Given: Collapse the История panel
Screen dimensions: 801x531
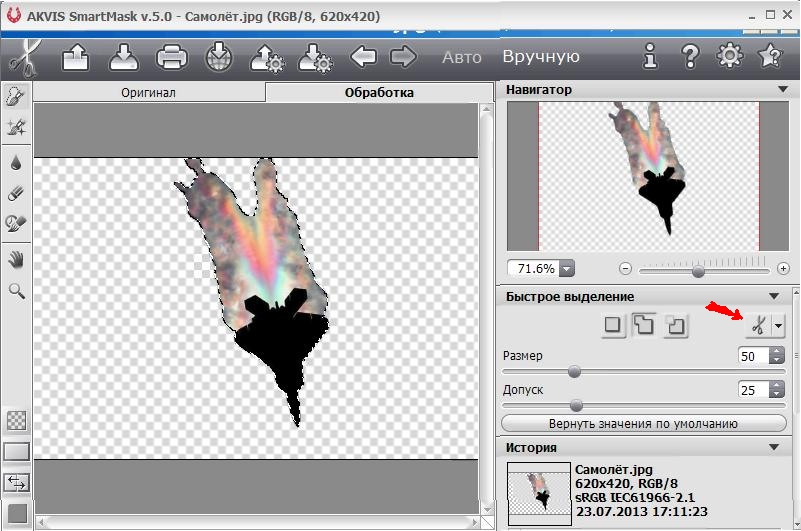Looking at the screenshot, I should tap(774, 447).
